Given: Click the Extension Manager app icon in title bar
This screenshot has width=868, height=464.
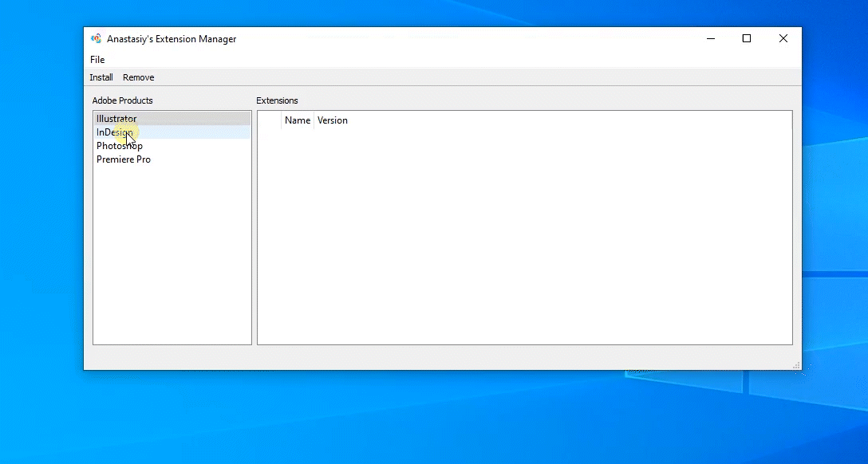Looking at the screenshot, I should [97, 39].
